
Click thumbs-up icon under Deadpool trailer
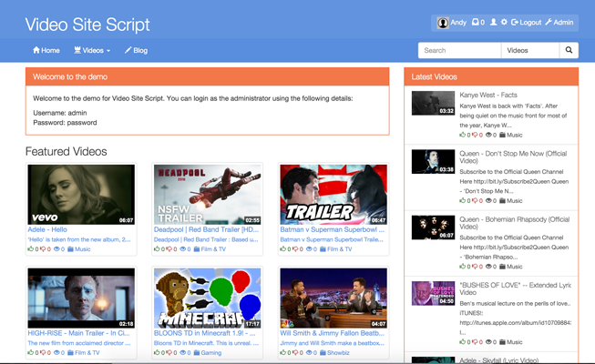click(157, 249)
